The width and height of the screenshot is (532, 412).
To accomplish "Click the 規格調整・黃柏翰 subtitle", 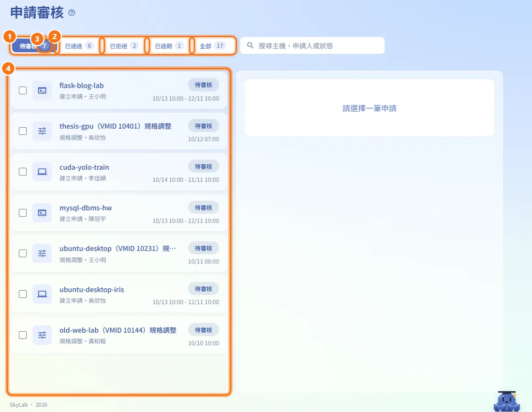I will pos(83,341).
